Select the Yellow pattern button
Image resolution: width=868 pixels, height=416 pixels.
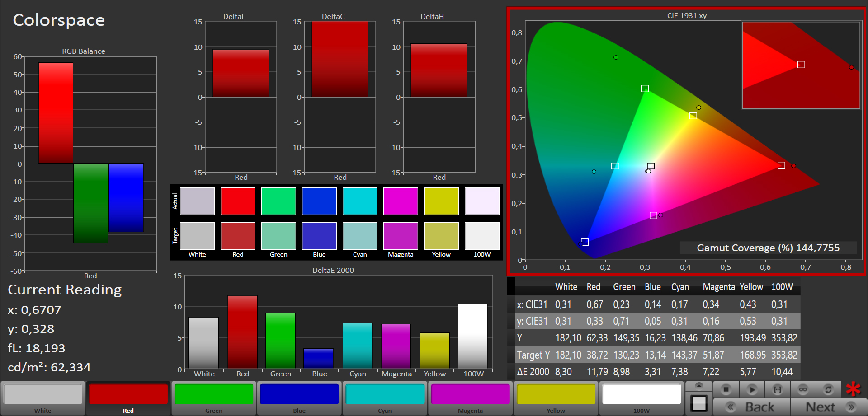(556, 398)
